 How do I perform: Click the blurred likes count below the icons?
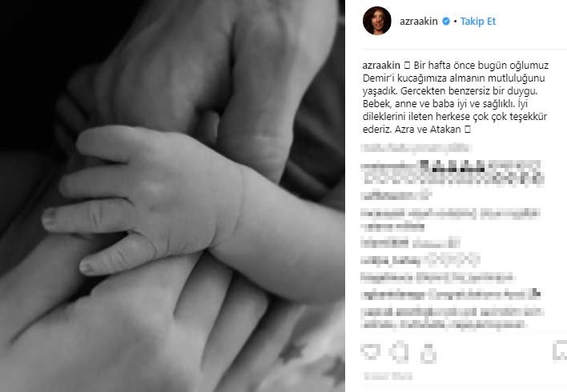(x=388, y=376)
